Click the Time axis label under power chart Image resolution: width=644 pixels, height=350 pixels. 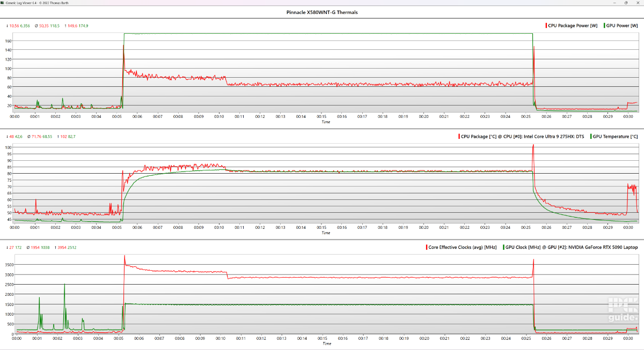coord(326,122)
